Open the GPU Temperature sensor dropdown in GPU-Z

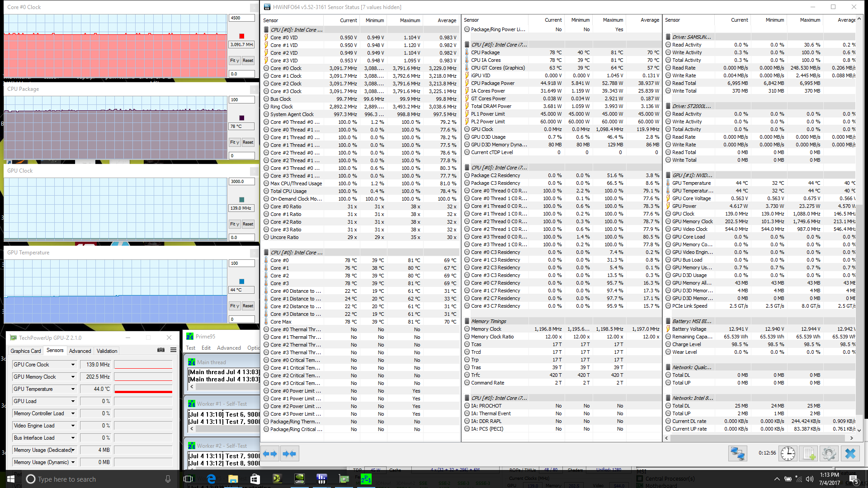click(73, 389)
